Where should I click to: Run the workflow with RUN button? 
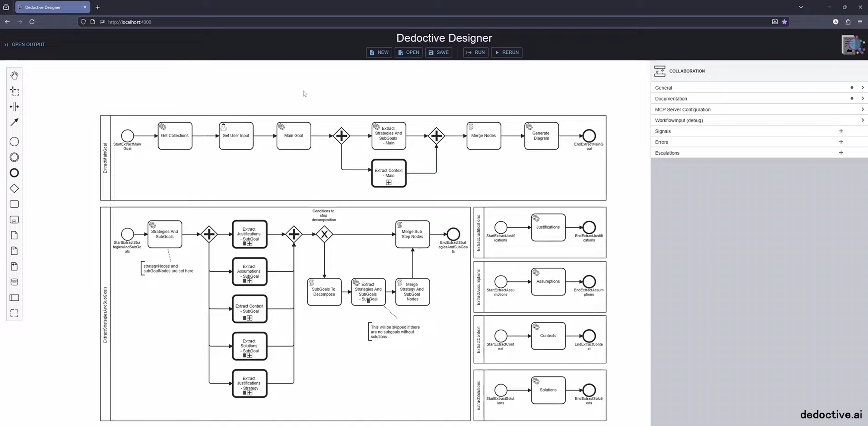pyautogui.click(x=476, y=52)
